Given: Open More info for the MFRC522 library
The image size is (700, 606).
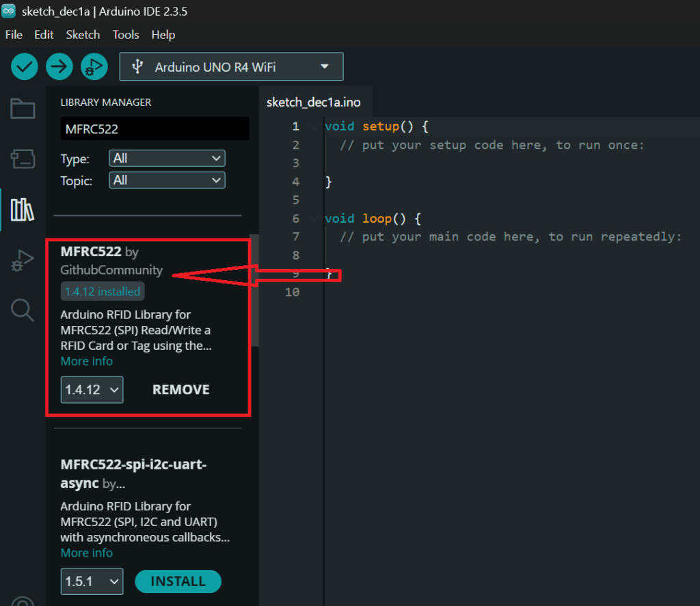Looking at the screenshot, I should (x=86, y=361).
